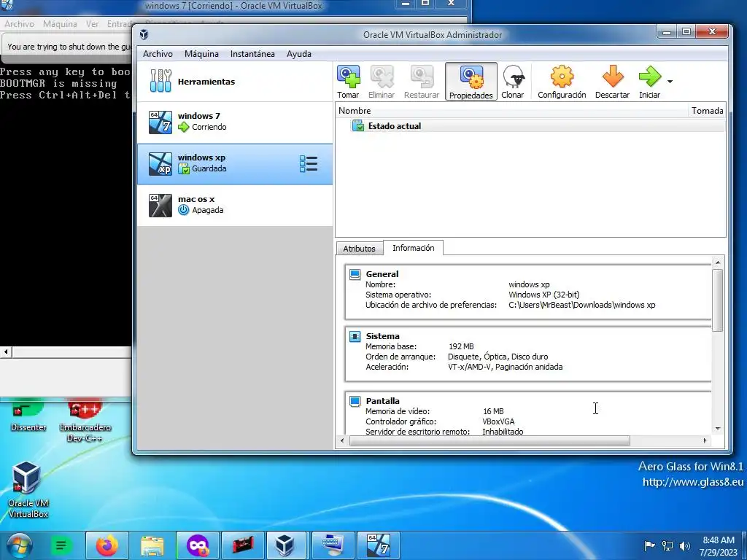
Task: Launch Firefox from the taskbar
Action: click(107, 545)
